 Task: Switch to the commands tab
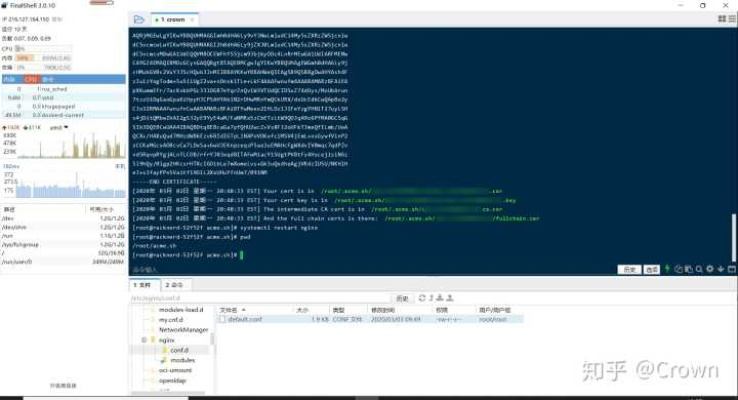coord(176,285)
